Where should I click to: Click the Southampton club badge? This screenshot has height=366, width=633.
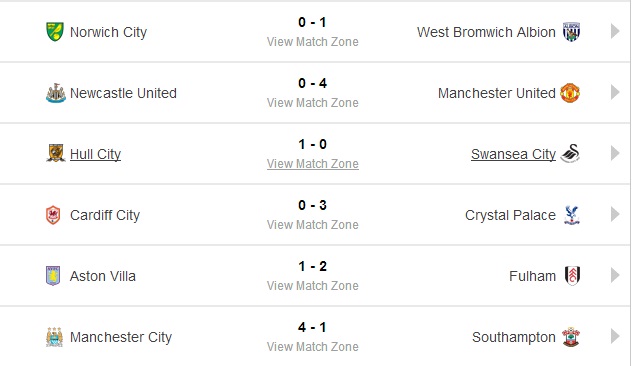571,337
